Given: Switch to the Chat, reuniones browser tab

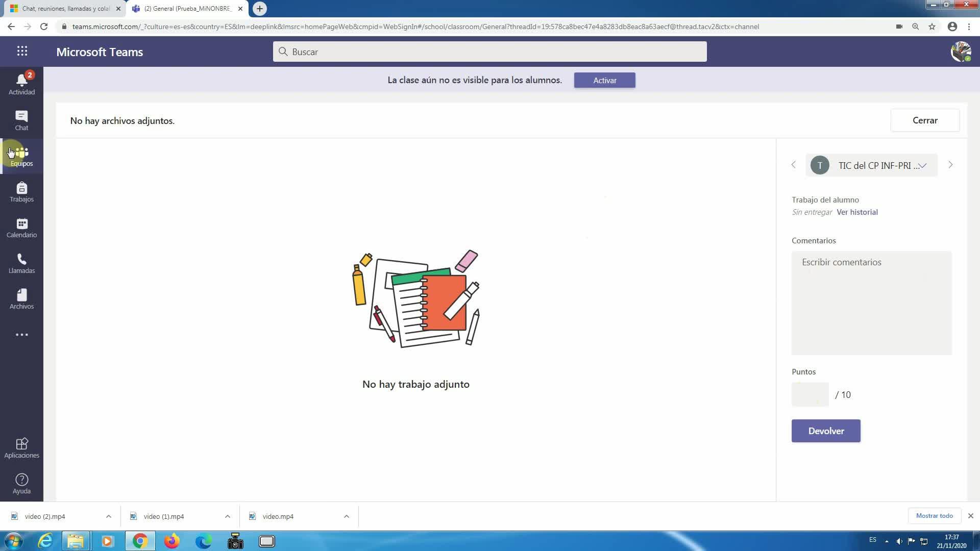Looking at the screenshot, I should pyautogui.click(x=64, y=9).
